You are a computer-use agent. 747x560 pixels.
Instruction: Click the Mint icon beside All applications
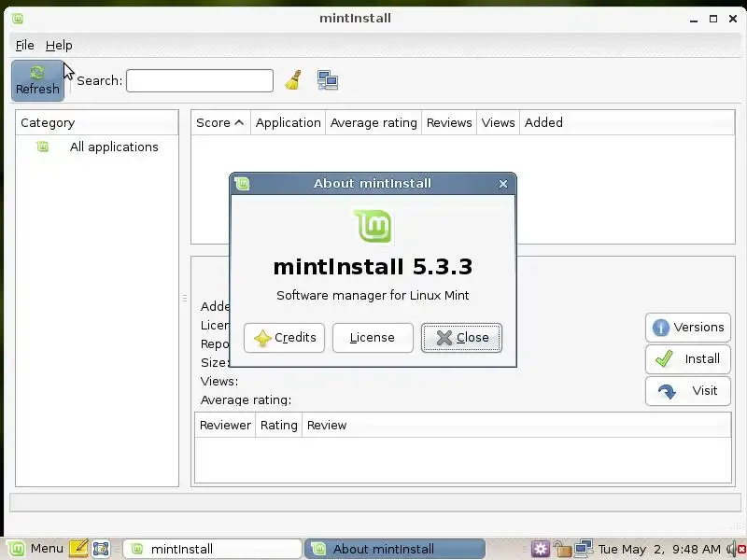42,147
